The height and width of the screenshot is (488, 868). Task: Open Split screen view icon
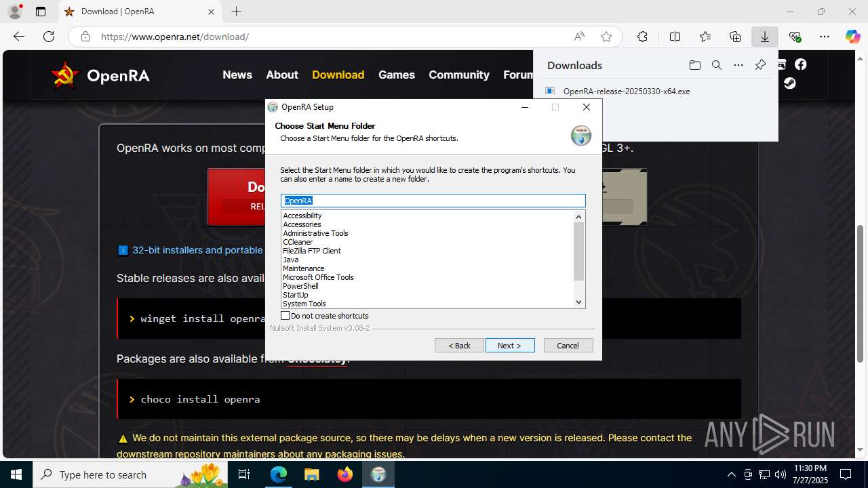point(675,37)
